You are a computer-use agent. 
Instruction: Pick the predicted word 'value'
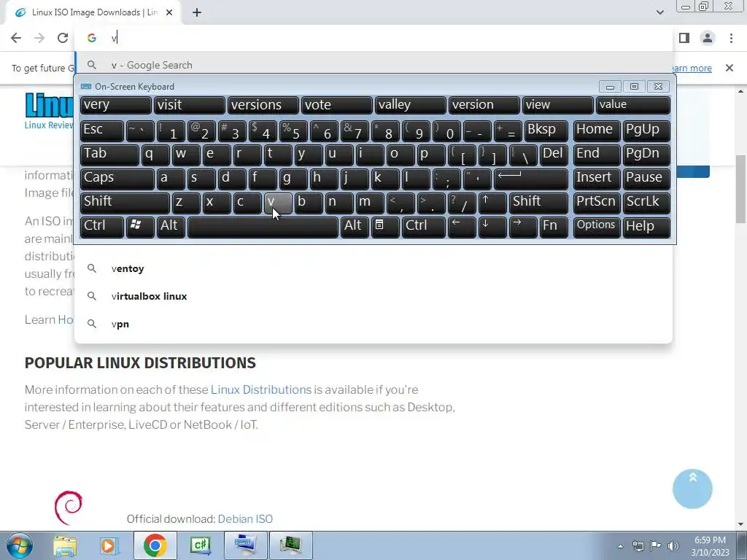[x=633, y=105]
